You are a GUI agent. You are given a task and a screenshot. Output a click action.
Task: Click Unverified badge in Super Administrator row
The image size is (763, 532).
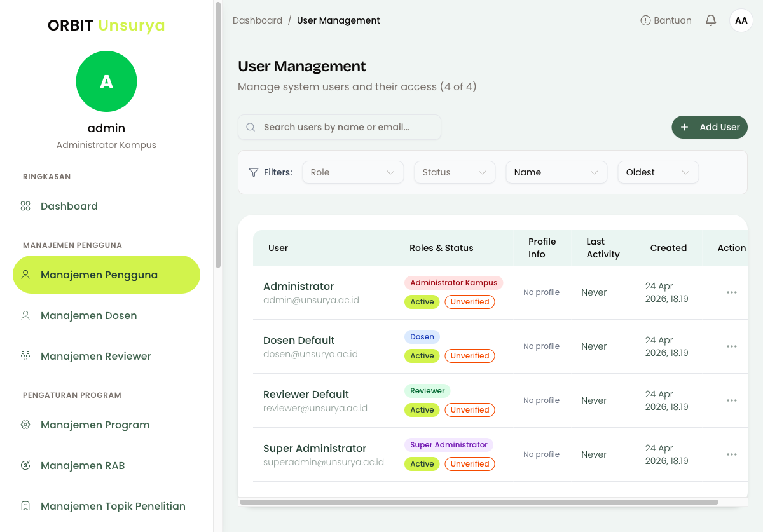[470, 464]
